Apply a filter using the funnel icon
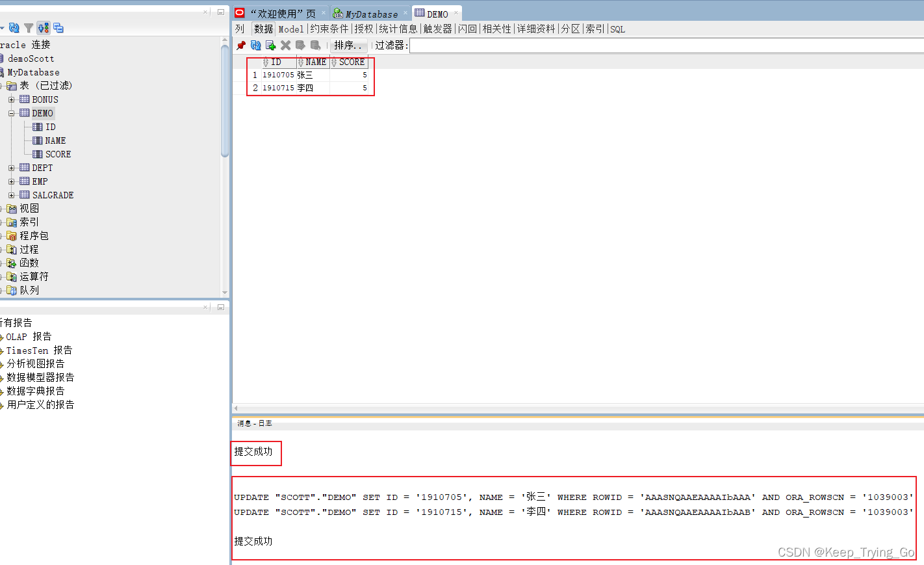This screenshot has height=565, width=924. pos(29,28)
